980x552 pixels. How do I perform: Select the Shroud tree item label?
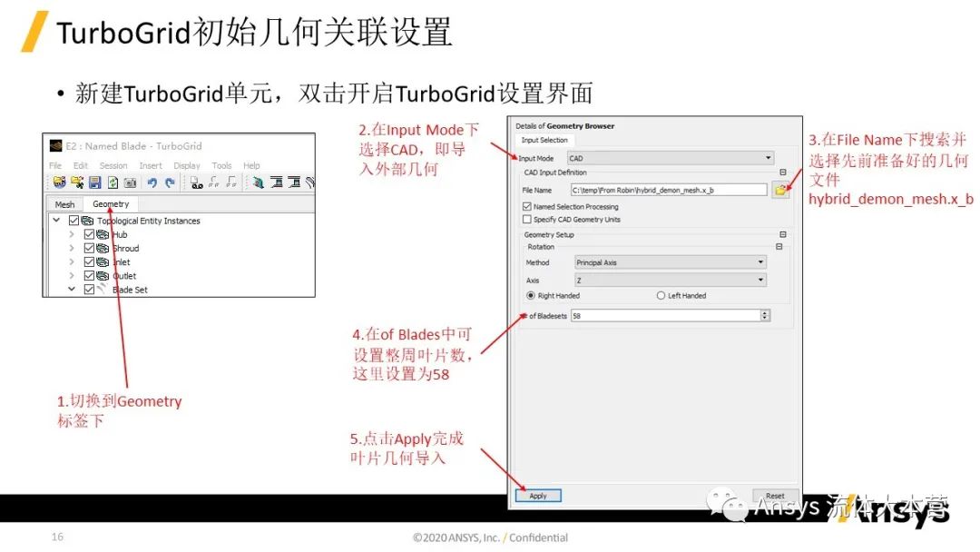pos(125,248)
